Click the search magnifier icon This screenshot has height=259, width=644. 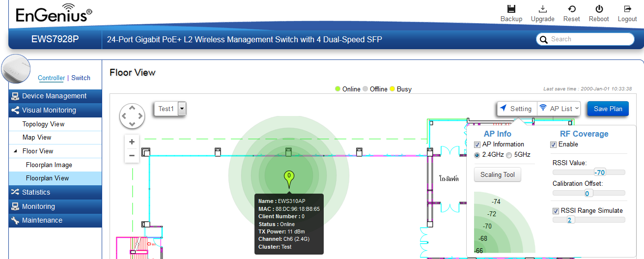click(x=543, y=39)
